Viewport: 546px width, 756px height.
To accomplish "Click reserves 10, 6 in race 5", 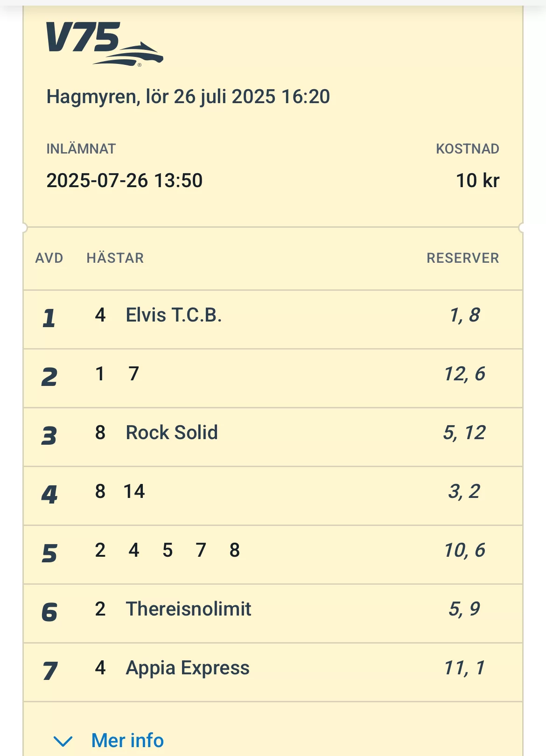I will tap(464, 551).
